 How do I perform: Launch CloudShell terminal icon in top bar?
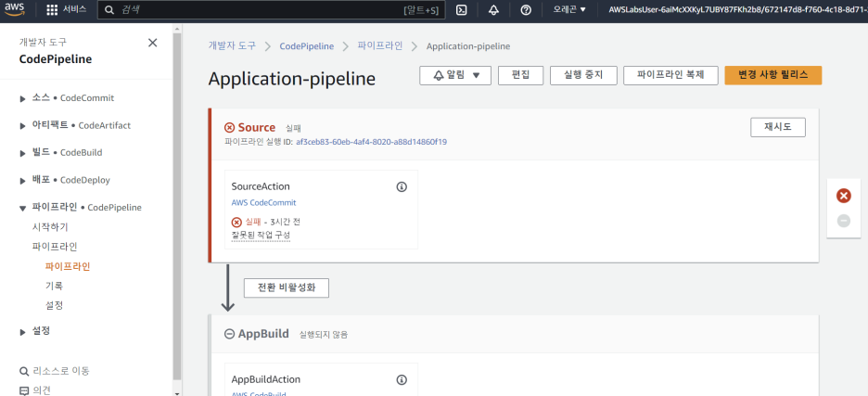[461, 10]
